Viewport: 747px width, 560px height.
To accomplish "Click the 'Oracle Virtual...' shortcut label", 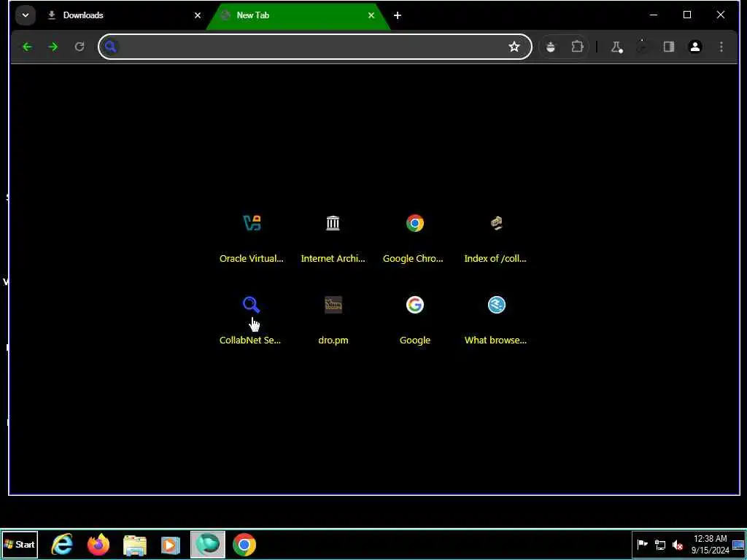I will 251,259.
